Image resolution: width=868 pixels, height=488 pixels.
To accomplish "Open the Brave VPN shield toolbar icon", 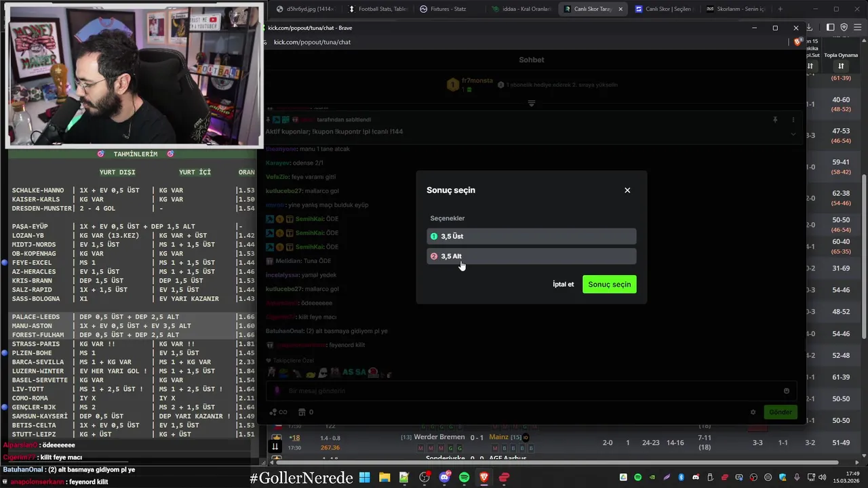I will (844, 27).
